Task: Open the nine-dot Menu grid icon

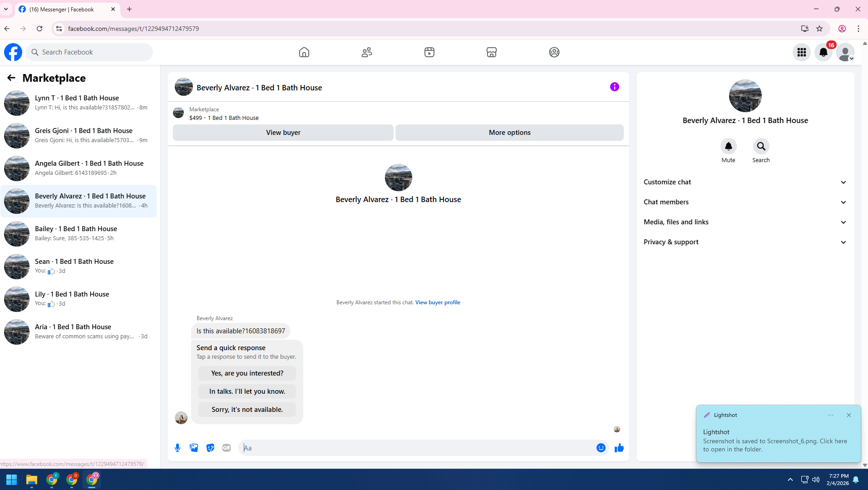Action: click(x=802, y=52)
